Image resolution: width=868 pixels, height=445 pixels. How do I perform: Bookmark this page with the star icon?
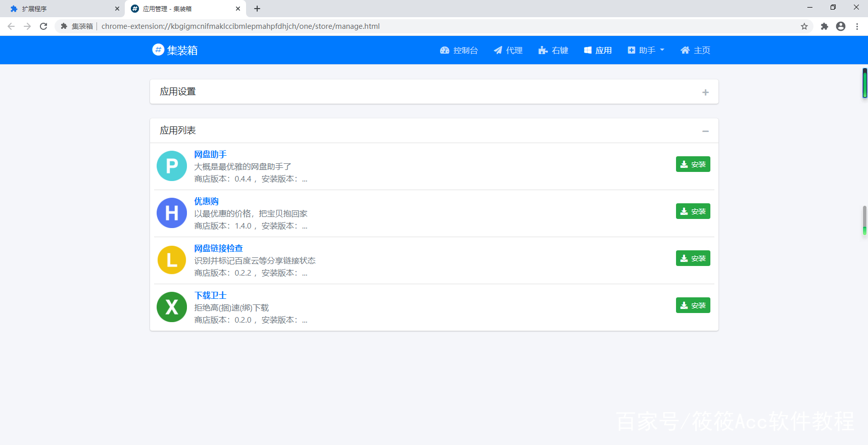(x=804, y=26)
